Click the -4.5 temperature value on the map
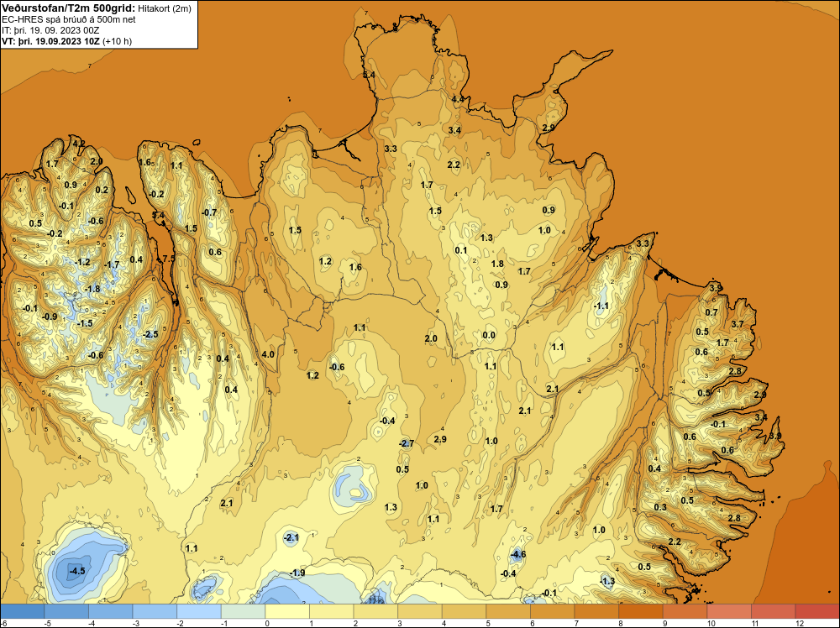The height and width of the screenshot is (628, 840). 77,571
